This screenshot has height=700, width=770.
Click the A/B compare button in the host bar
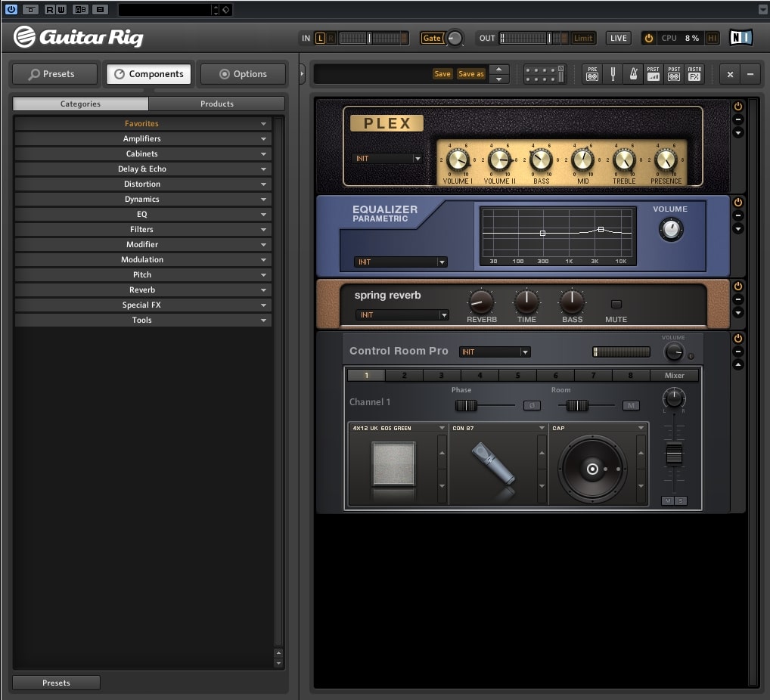pos(80,9)
